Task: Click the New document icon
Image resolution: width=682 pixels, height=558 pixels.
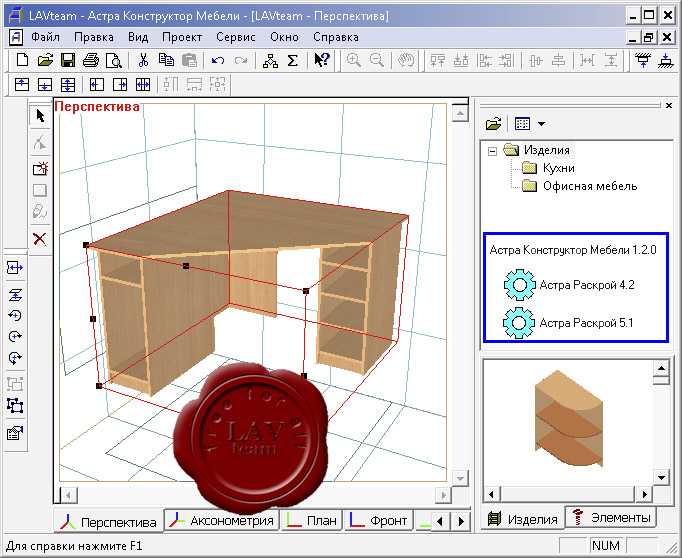Action: 22,60
